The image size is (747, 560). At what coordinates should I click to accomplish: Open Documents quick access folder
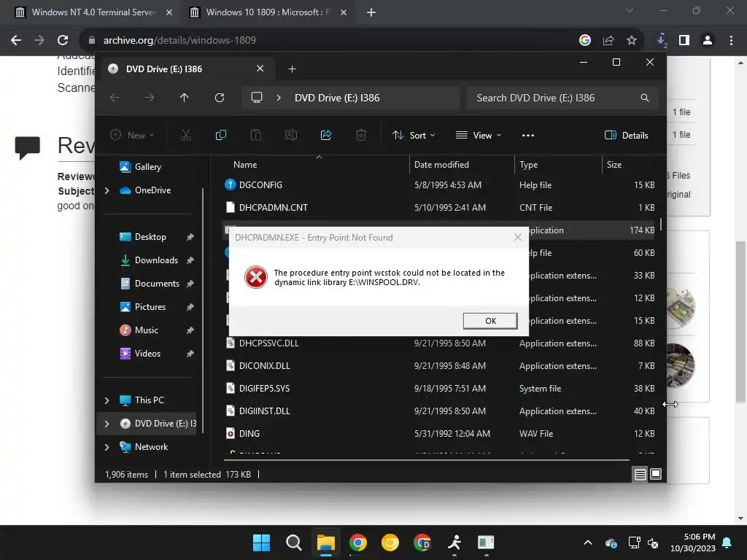pyautogui.click(x=150, y=284)
